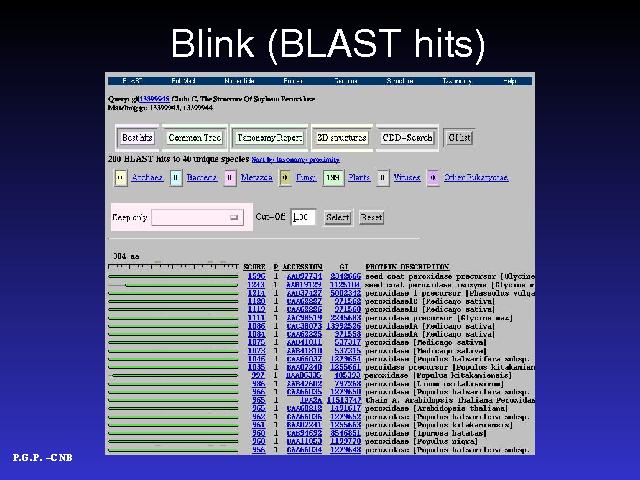Click into the Cut-Off input field
Screen dimensions: 640x480
pos(303,217)
